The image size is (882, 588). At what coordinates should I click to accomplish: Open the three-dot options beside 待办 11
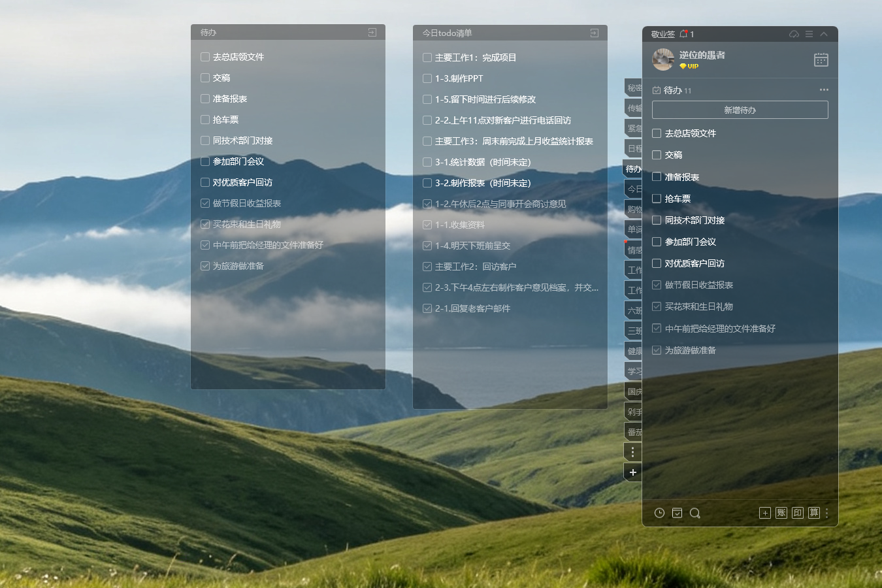tap(824, 90)
